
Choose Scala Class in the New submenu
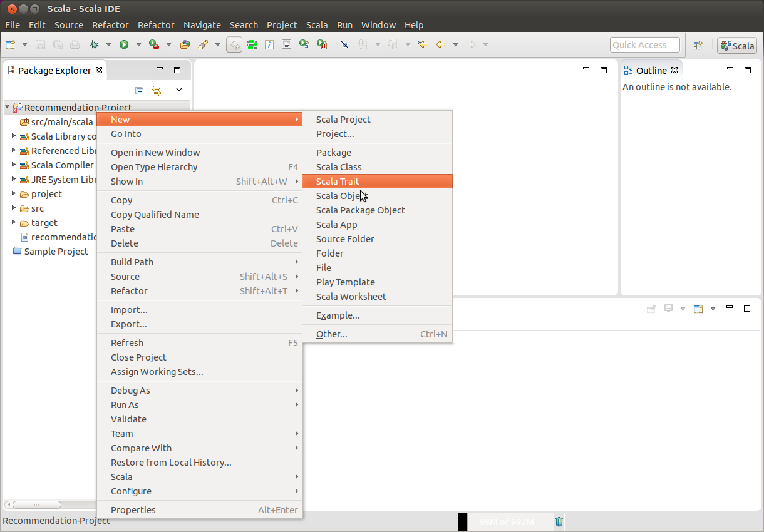coord(377,167)
